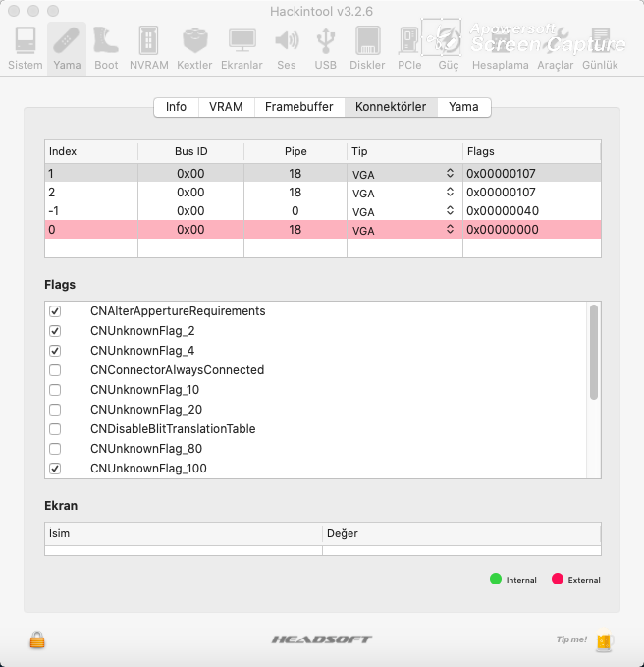
Task: Select flags value 0x00000107 in row 2
Action: [501, 193]
